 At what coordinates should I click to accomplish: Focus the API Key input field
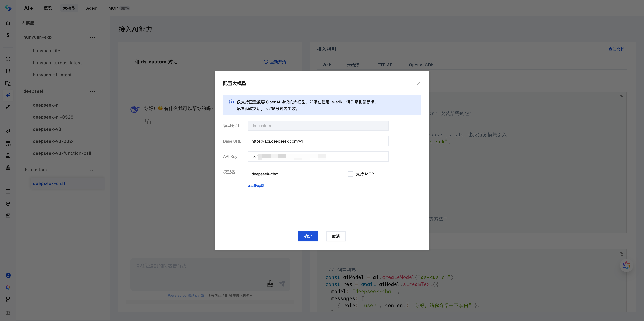click(318, 156)
